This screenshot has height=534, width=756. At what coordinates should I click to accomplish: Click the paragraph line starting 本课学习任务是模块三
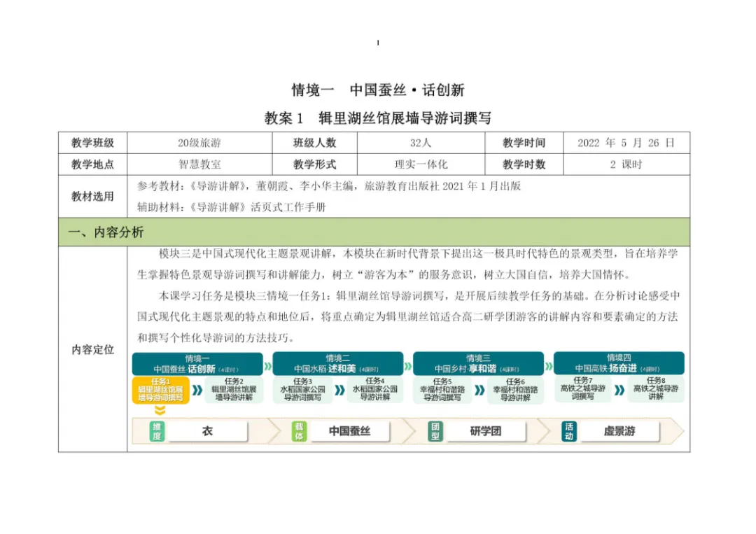[x=419, y=296]
